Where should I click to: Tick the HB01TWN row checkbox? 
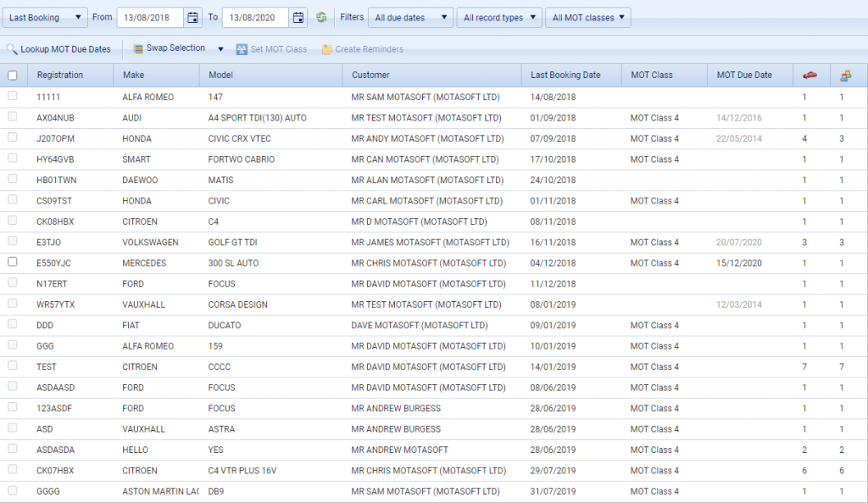[13, 179]
